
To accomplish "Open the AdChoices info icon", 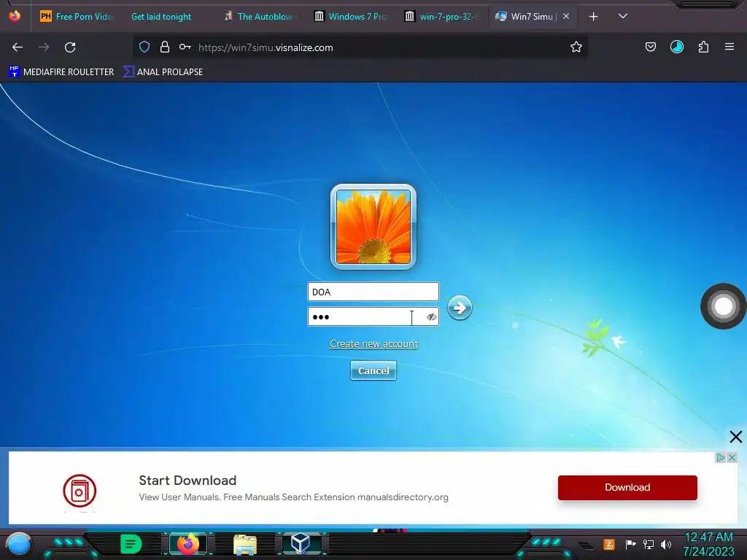I will click(x=720, y=458).
